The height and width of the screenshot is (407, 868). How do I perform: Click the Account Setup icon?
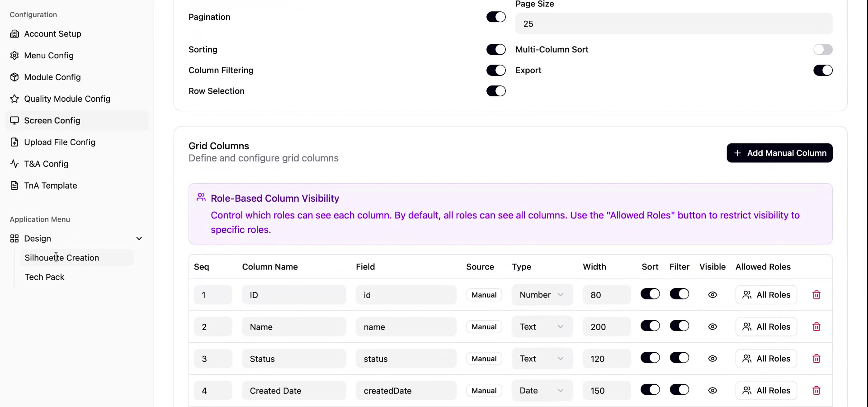click(x=14, y=33)
